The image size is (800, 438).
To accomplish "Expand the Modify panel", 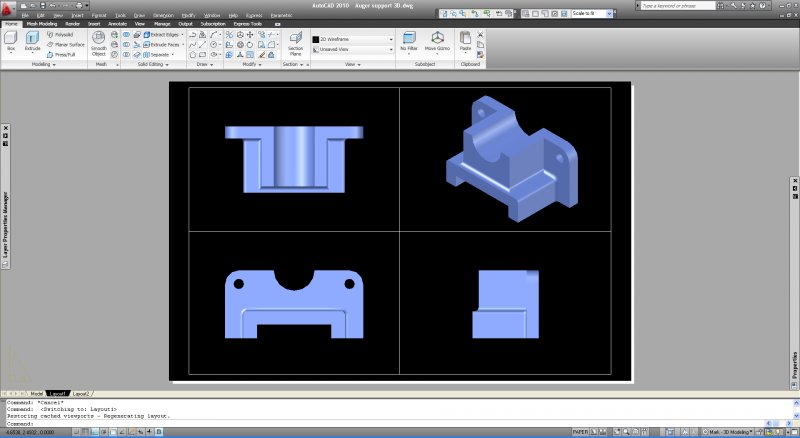I will (x=252, y=64).
